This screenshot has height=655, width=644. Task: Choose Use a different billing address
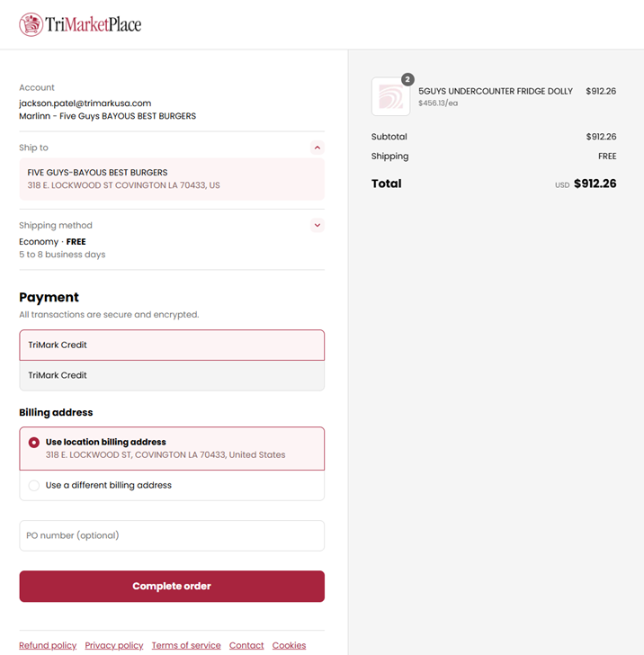(34, 486)
